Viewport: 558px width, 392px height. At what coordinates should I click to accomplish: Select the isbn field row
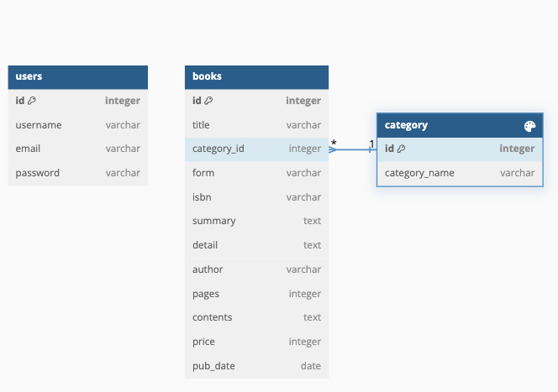click(x=256, y=197)
